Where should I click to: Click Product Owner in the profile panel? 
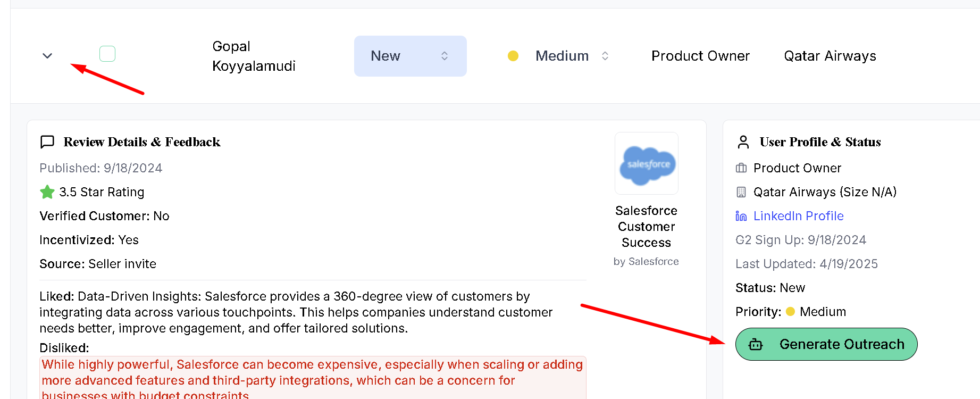point(797,168)
